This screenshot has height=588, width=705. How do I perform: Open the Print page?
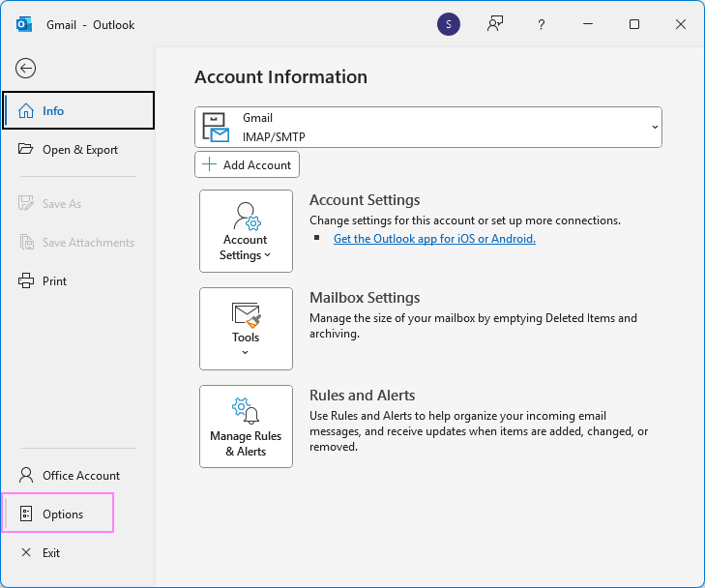78,281
